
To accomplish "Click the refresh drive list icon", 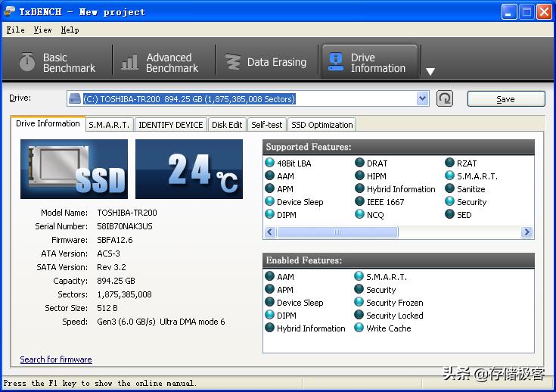I will point(445,98).
